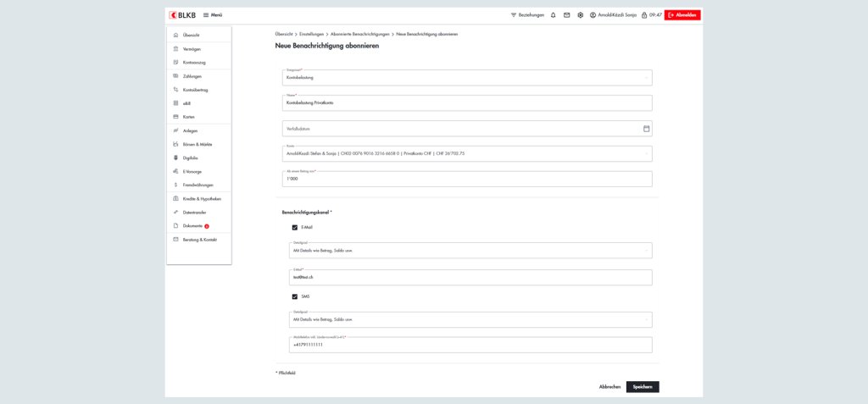Click the lock session timer 09:47
Screen dimensions: 868x404
[652, 15]
